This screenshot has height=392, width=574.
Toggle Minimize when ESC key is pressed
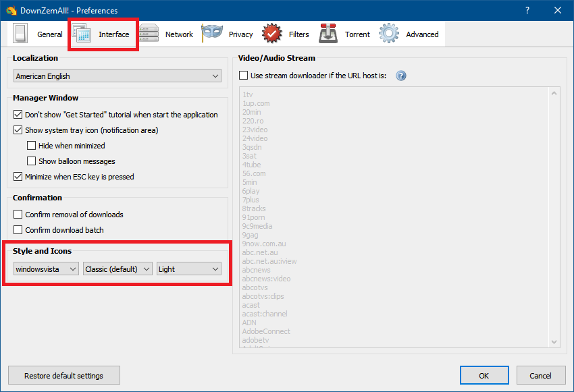pos(18,177)
